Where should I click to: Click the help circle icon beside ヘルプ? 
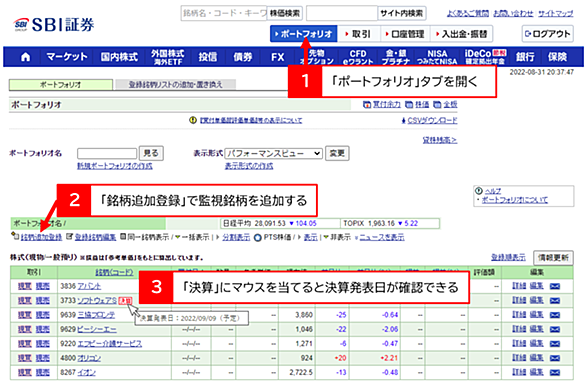click(x=479, y=191)
